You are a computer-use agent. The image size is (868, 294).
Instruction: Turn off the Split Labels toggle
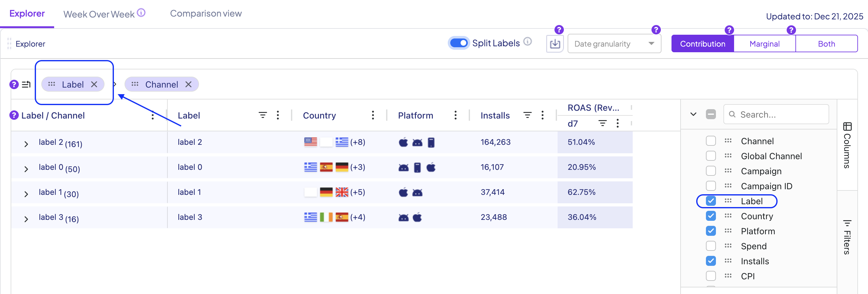tap(459, 43)
